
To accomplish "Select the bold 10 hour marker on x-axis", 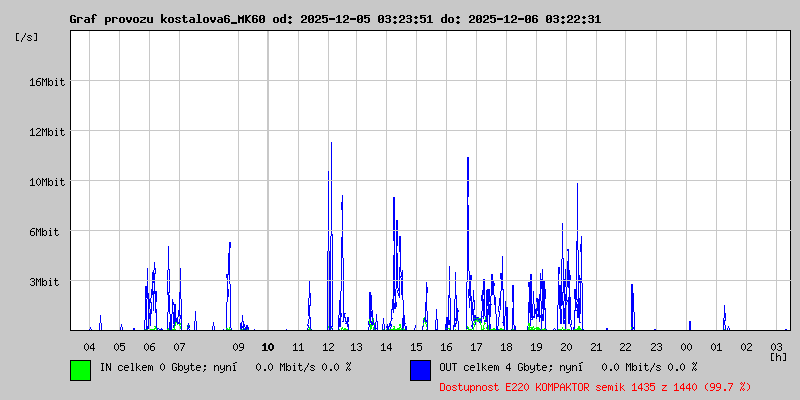I will click(x=268, y=346).
